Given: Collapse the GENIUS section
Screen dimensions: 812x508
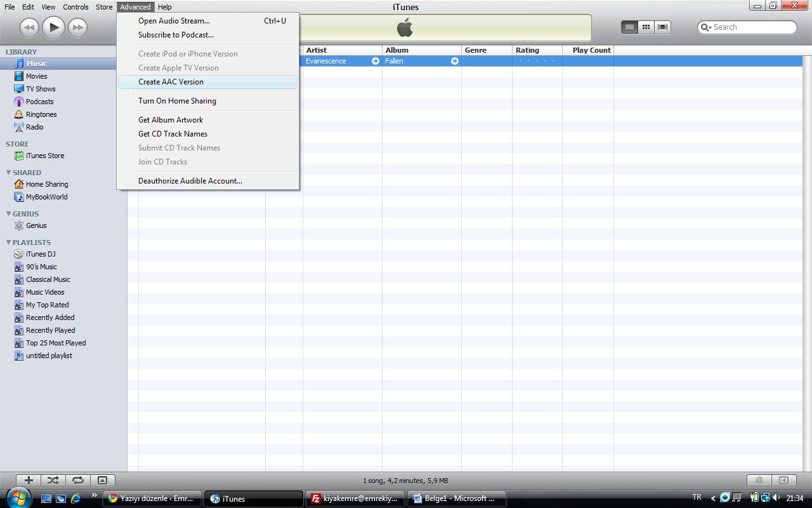Looking at the screenshot, I should (8, 214).
